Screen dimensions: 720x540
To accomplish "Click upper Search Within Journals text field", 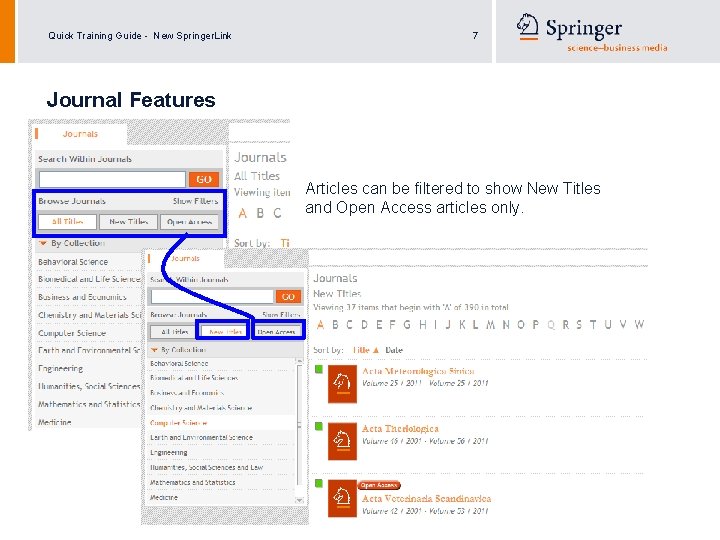I will tap(112, 179).
